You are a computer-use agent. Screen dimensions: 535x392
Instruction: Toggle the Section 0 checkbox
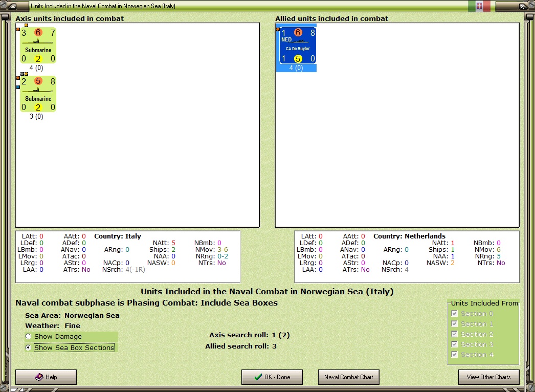pyautogui.click(x=454, y=314)
